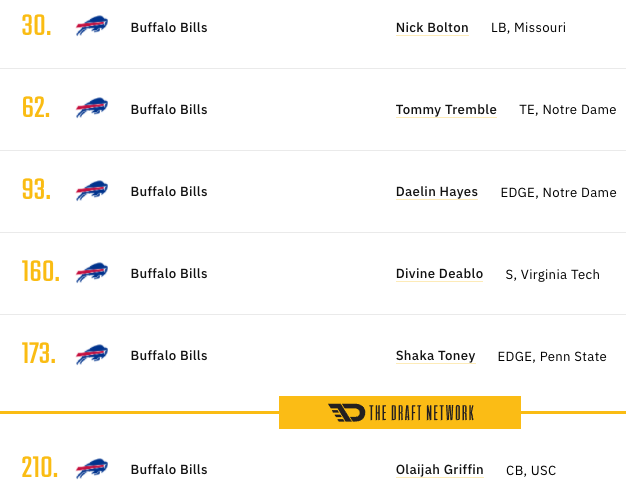Click the Bills logo beside pick 173

[x=92, y=355]
